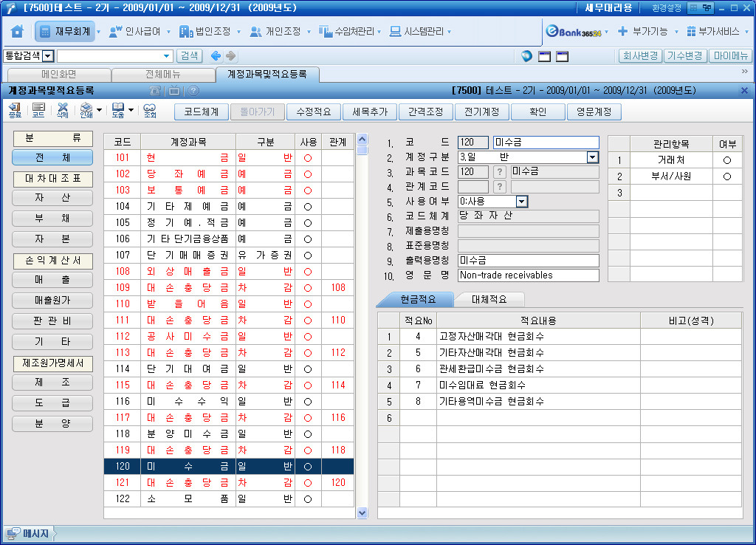The width and height of the screenshot is (756, 545).
Task: Open the 계정구분 dropdown
Action: pyautogui.click(x=592, y=157)
